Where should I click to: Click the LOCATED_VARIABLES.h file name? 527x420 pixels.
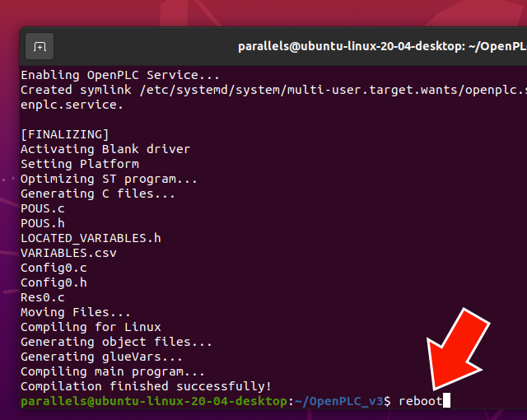[91, 238]
